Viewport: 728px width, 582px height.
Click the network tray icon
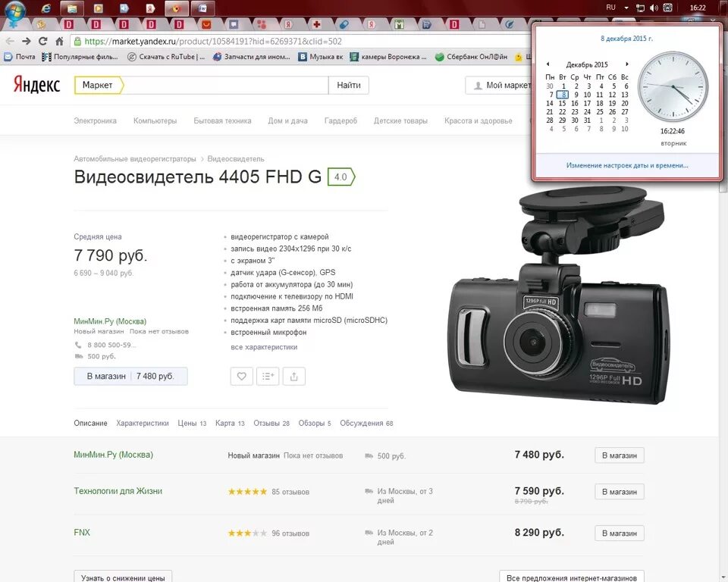tap(641, 8)
